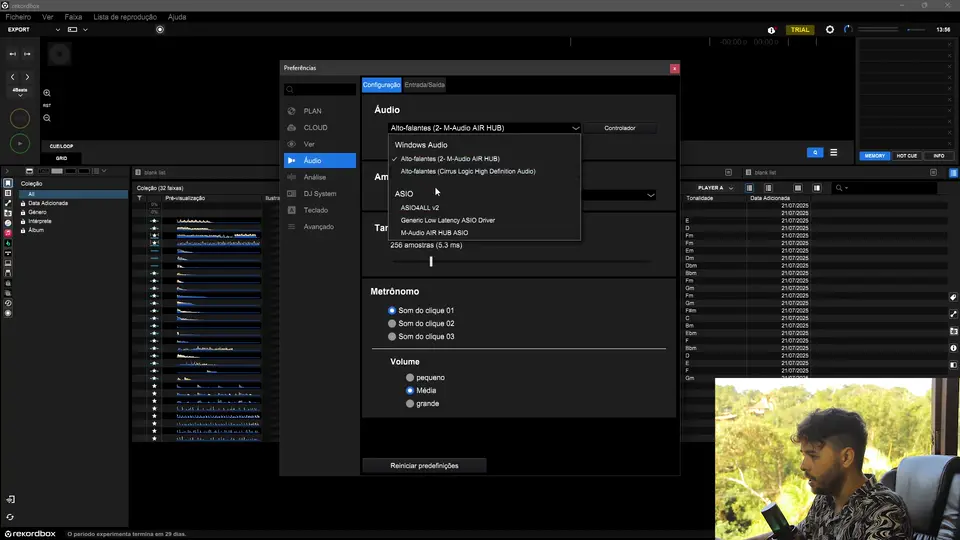Open the search filter dropdown in the right browser
Screen dimensions: 960x540
842,188
